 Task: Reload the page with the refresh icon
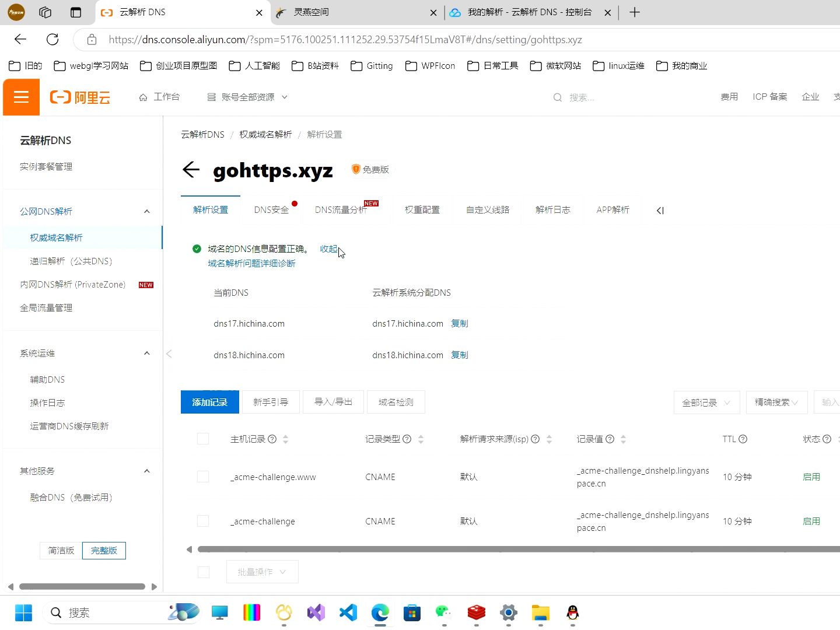[x=52, y=40]
